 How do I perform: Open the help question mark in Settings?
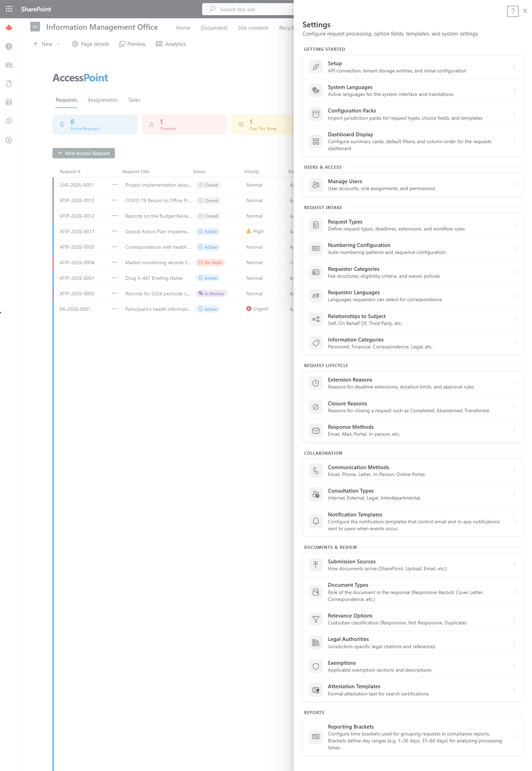point(513,12)
